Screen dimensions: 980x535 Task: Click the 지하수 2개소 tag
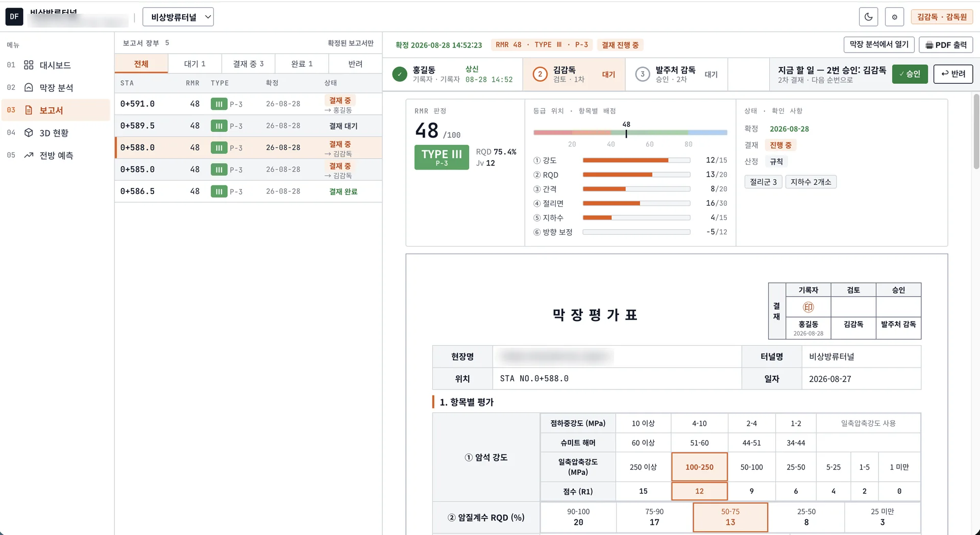pyautogui.click(x=811, y=182)
